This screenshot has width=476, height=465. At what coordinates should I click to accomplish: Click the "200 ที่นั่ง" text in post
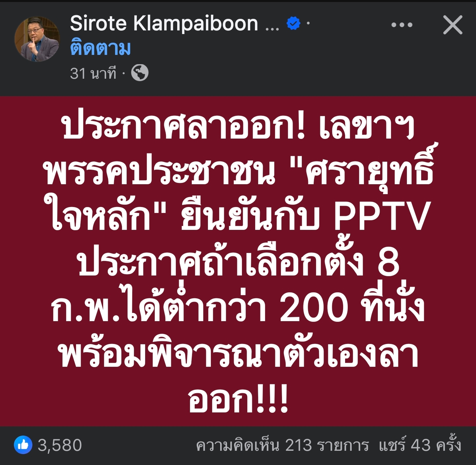(353, 307)
